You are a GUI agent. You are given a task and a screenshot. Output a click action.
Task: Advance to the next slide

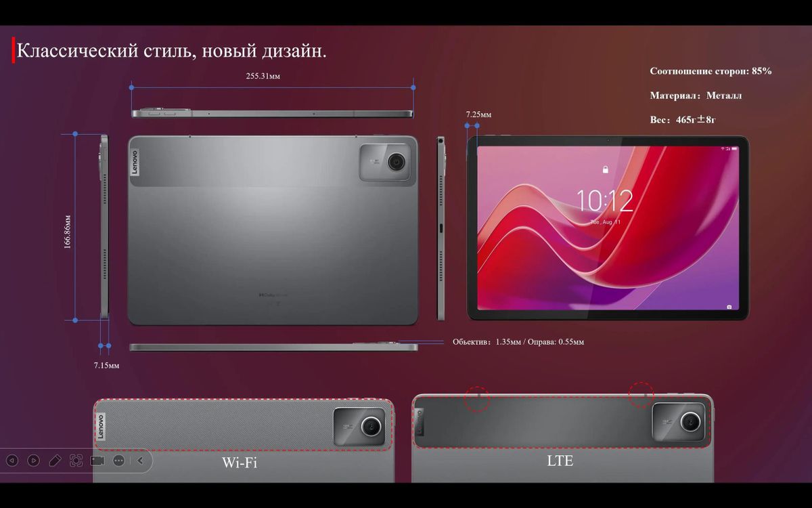[x=33, y=461]
